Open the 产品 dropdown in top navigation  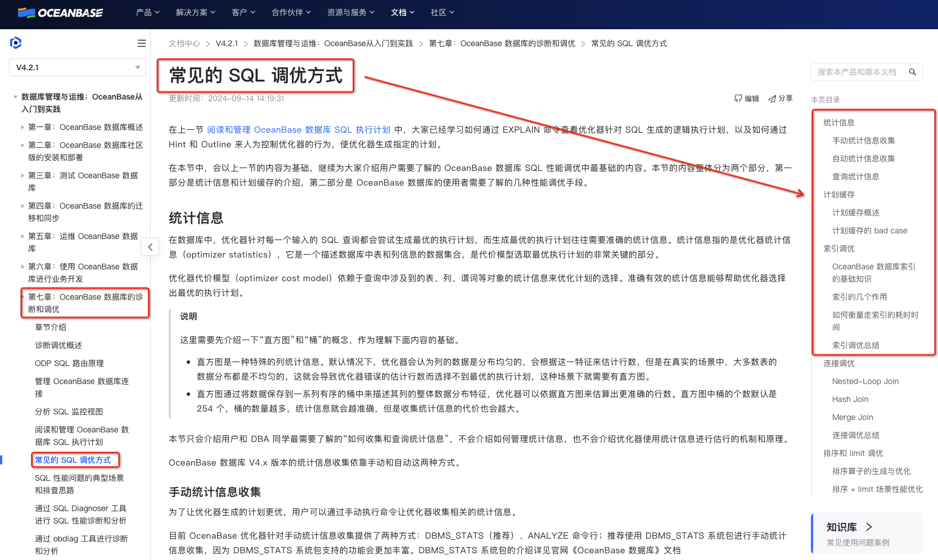click(x=147, y=12)
